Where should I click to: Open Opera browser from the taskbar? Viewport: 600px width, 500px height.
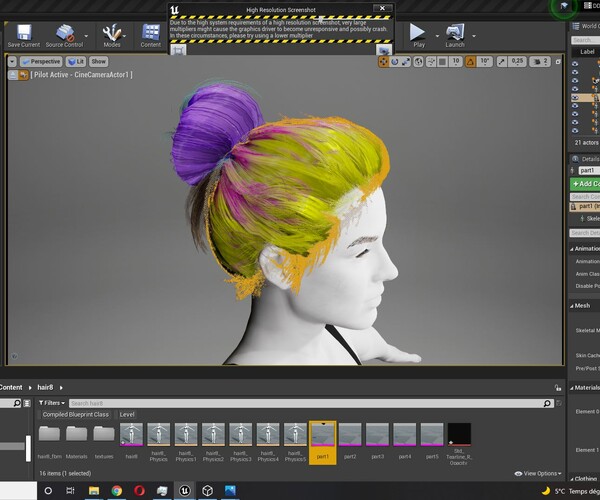coord(139,490)
